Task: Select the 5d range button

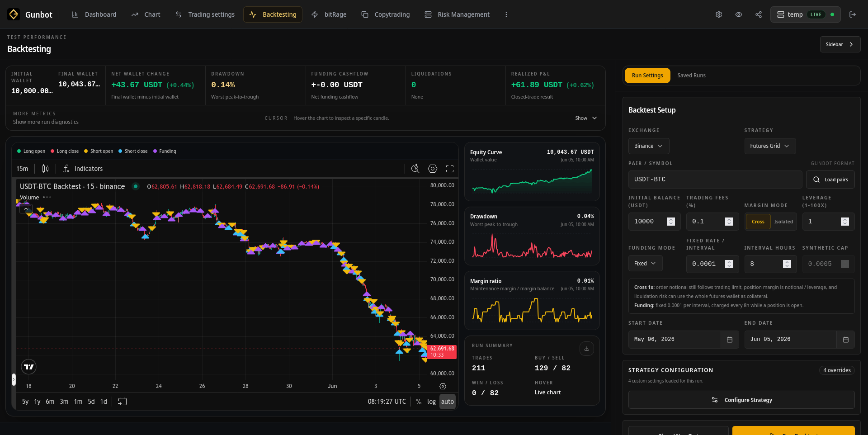Action: pos(91,402)
